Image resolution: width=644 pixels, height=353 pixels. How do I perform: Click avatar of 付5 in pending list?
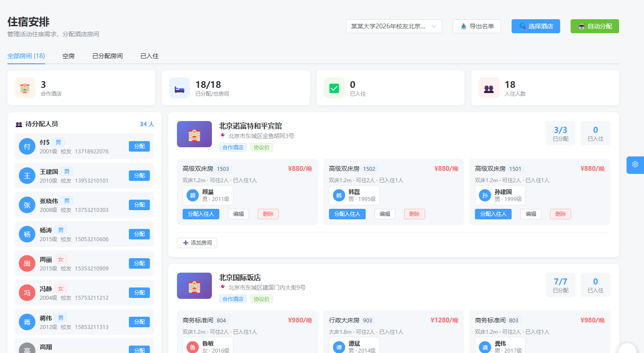pos(27,146)
